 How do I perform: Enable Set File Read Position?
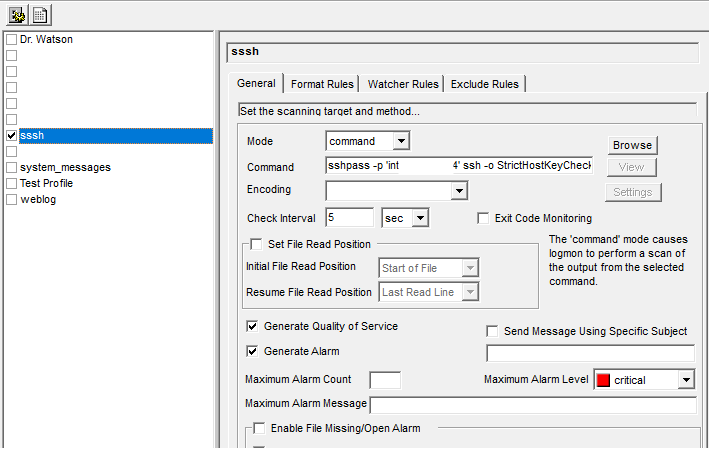pyautogui.click(x=257, y=244)
